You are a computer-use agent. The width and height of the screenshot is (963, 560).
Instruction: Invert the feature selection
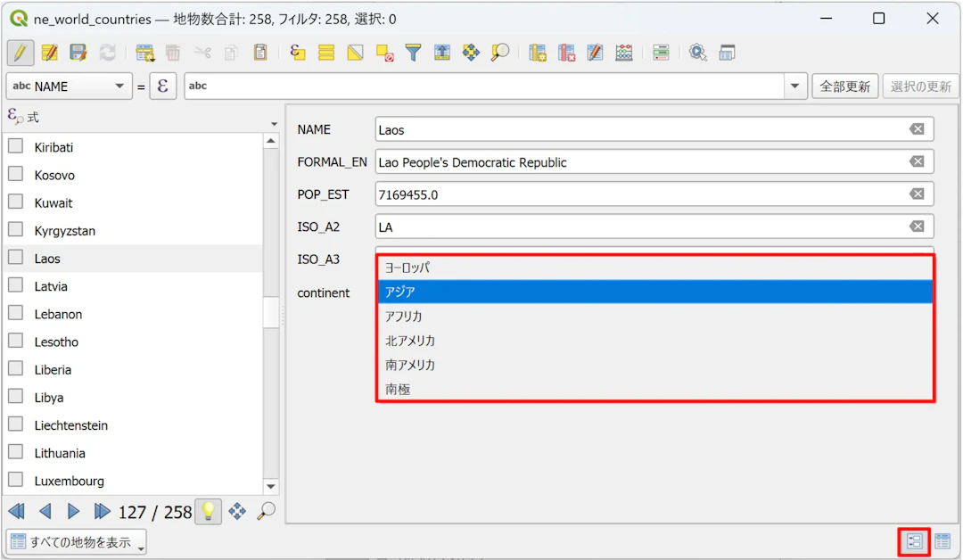coord(355,53)
